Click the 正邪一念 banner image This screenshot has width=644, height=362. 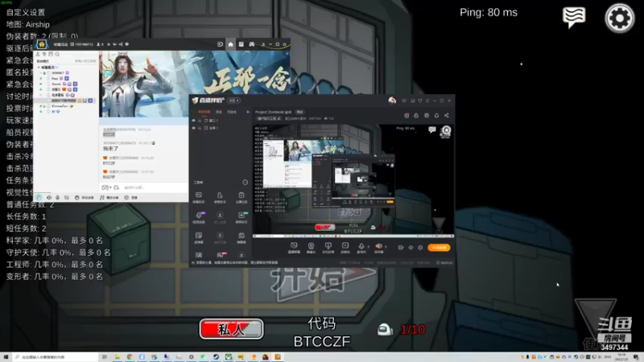click(195, 84)
